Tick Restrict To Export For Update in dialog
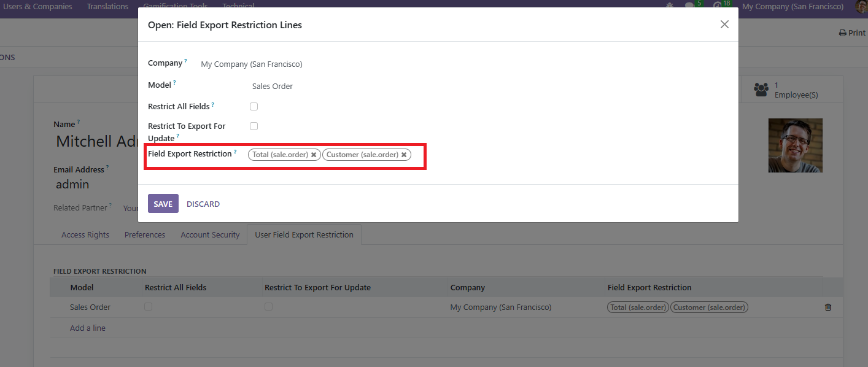The height and width of the screenshot is (367, 868). [254, 126]
